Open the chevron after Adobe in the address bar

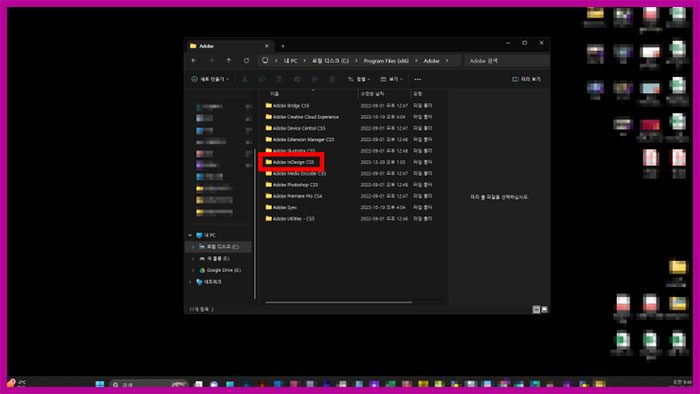click(x=447, y=61)
